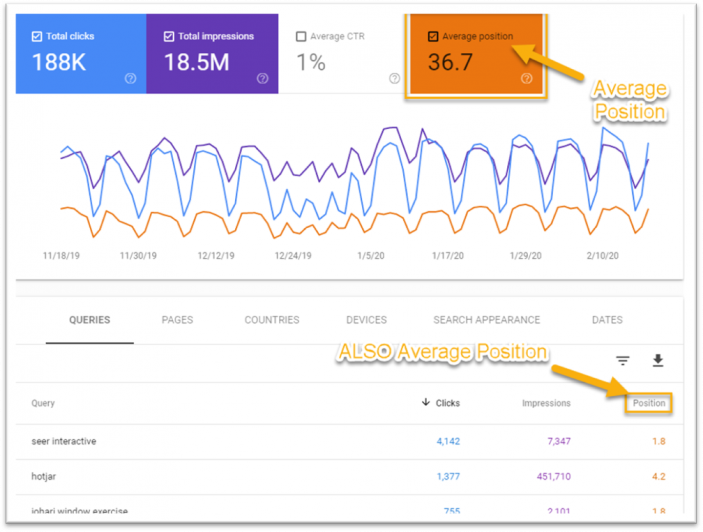Image resolution: width=703 pixels, height=532 pixels.
Task: Select the 'hotjar' query row
Action: click(x=349, y=476)
